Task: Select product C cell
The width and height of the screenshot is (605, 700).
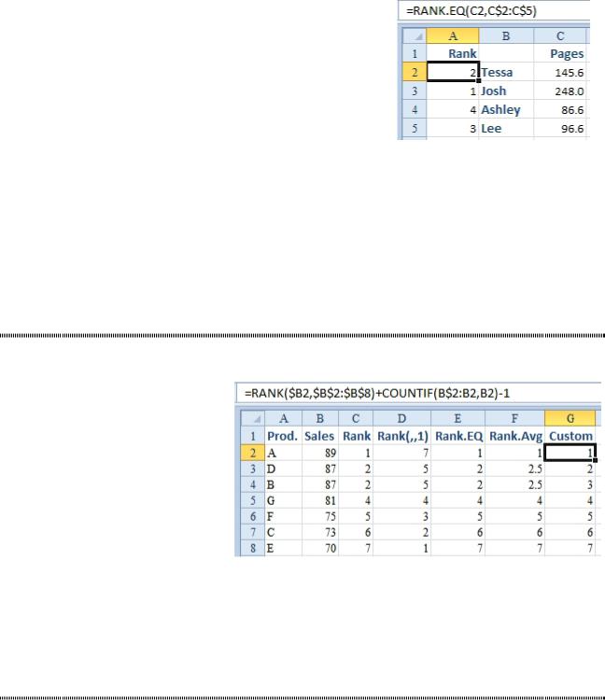Action: 283,532
